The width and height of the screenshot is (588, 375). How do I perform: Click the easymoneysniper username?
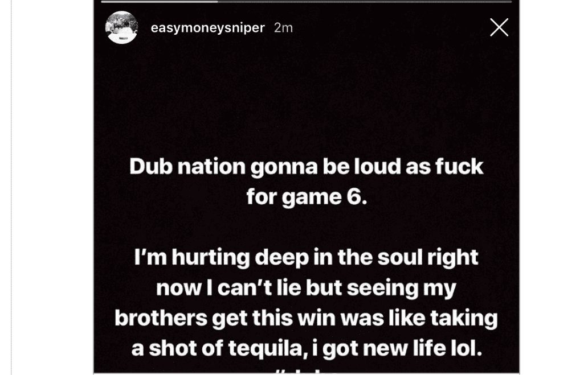tap(209, 27)
